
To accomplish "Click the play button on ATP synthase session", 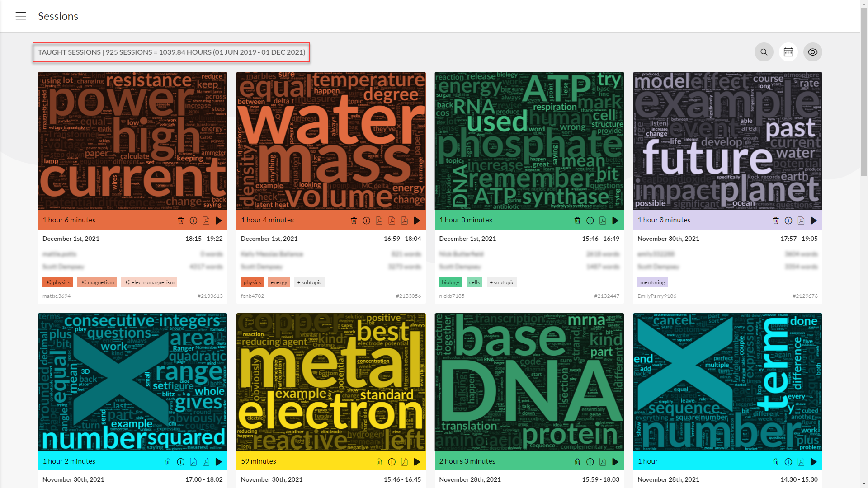I will pos(615,221).
